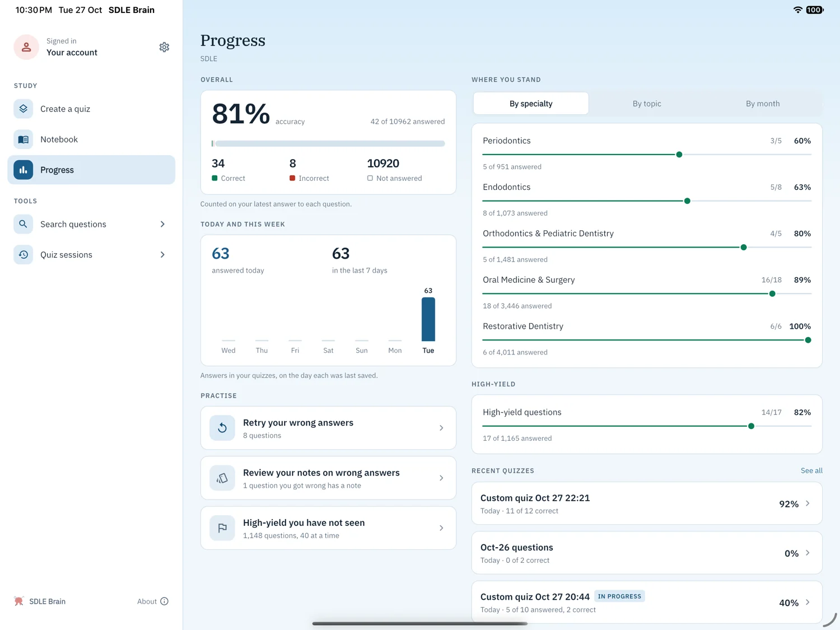Open Oct-26 questions chevron

808,553
